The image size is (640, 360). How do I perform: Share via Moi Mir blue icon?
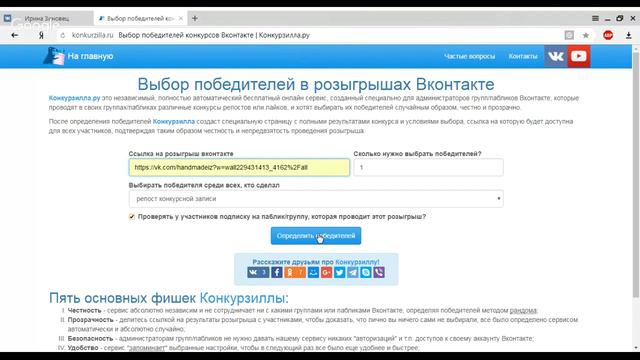[313, 272]
